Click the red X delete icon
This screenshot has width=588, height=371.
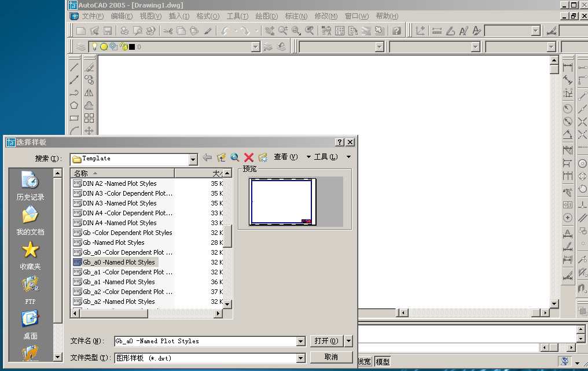click(249, 157)
